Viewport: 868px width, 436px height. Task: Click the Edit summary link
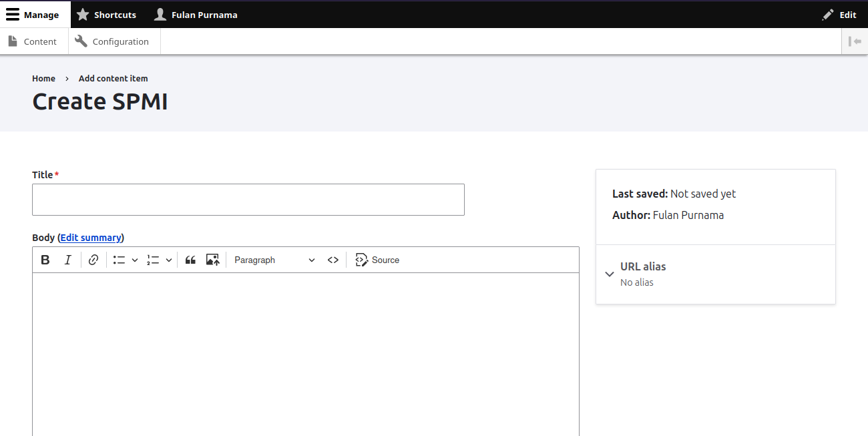click(91, 238)
